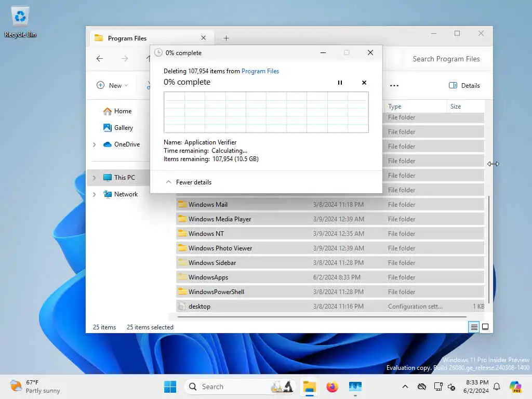Launch Firefox from the taskbar

(332, 387)
